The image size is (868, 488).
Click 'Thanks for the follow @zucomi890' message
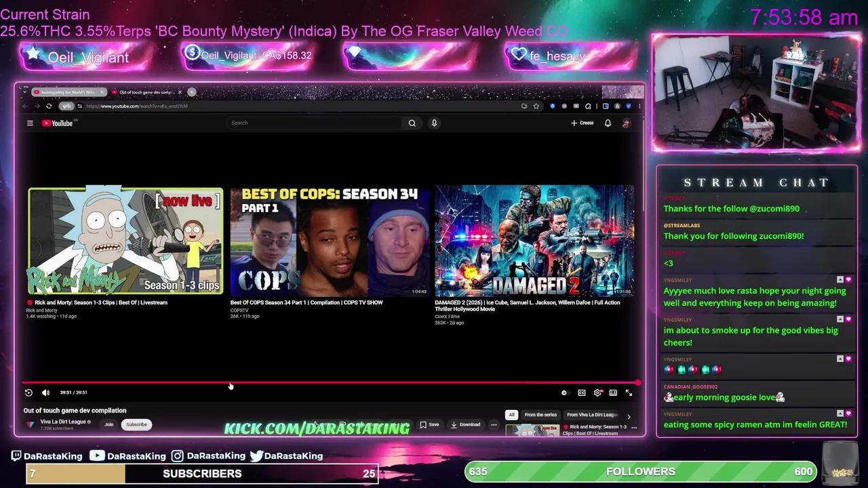click(731, 209)
